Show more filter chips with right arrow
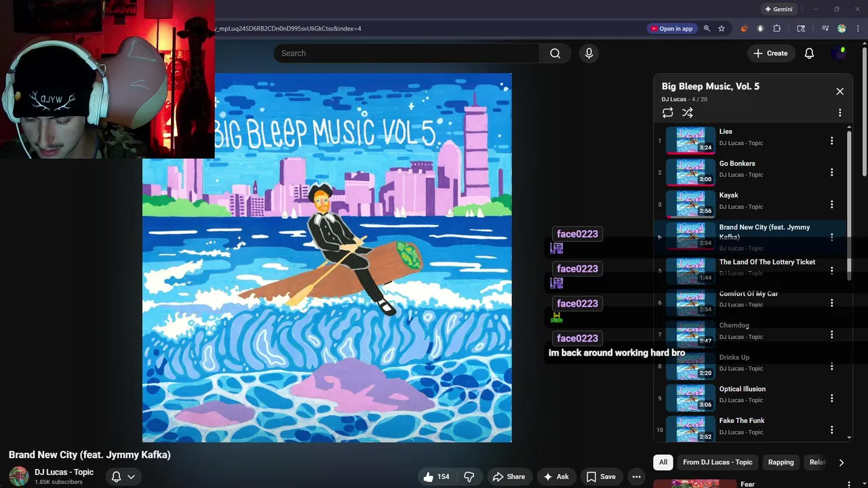This screenshot has height=488, width=868. point(841,462)
